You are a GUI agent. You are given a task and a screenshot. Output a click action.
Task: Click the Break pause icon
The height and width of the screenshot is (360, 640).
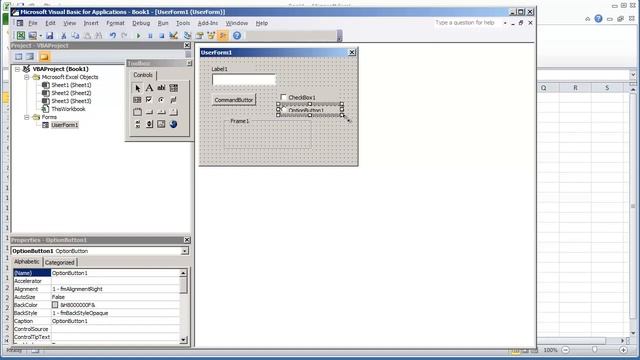[x=150, y=36]
